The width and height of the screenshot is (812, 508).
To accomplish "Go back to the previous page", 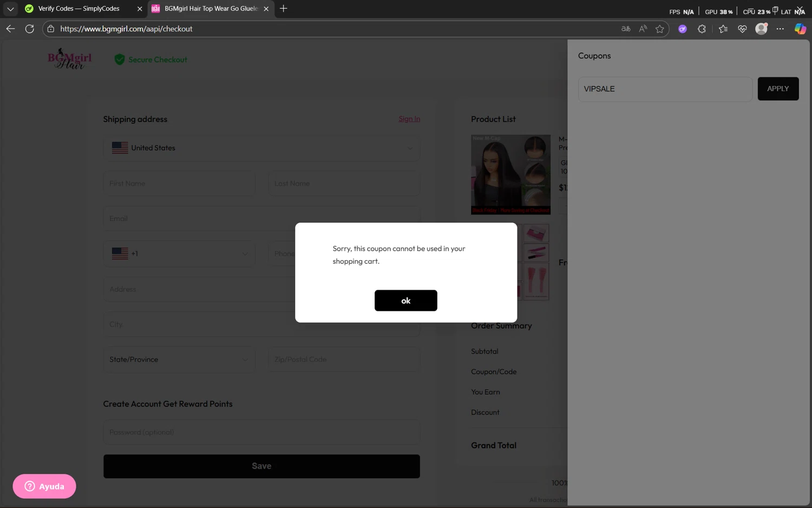I will pos(10,29).
